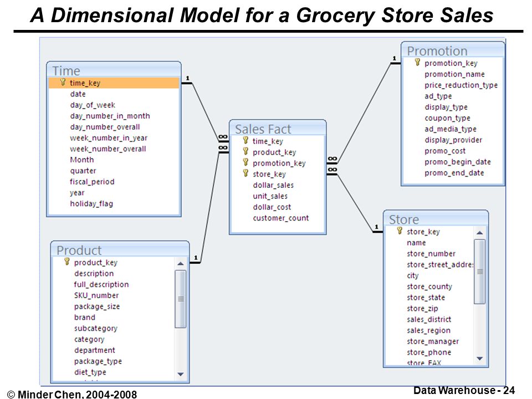Select the Sales Fact table title bar
The image size is (532, 399).
coord(278,129)
